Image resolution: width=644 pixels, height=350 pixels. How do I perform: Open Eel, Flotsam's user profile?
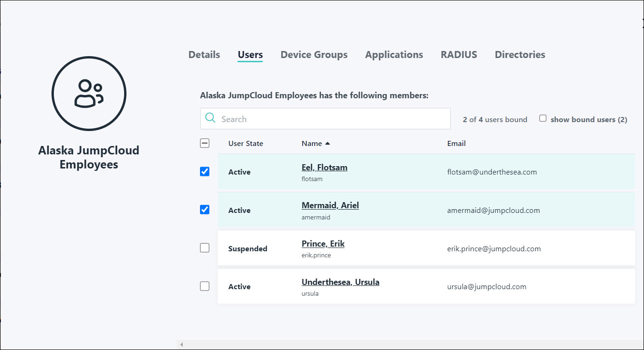325,167
